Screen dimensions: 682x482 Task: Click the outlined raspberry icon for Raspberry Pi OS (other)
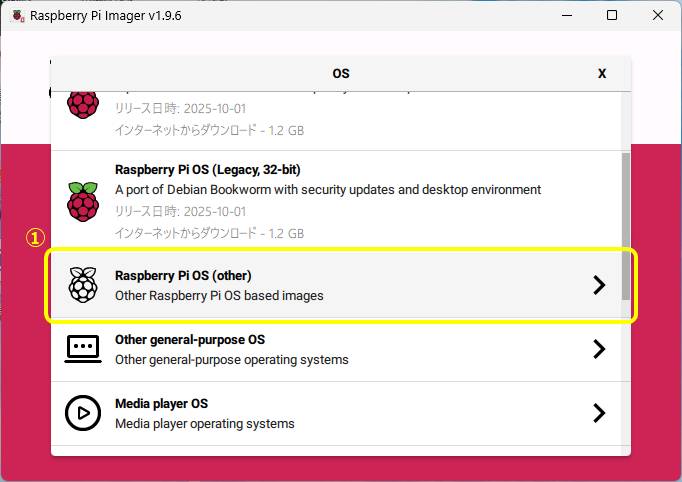83,285
